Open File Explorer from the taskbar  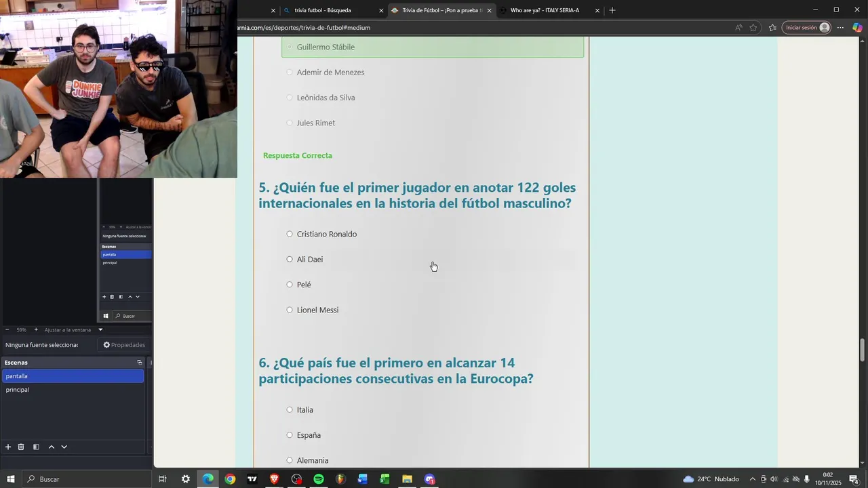click(407, 479)
